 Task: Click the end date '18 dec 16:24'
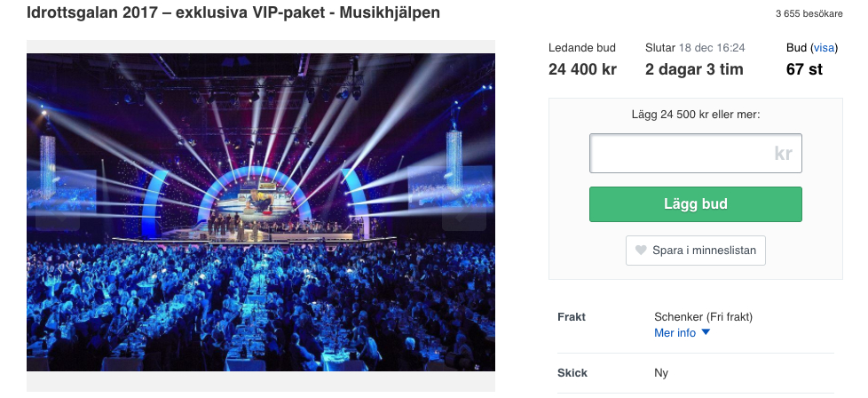click(x=711, y=47)
